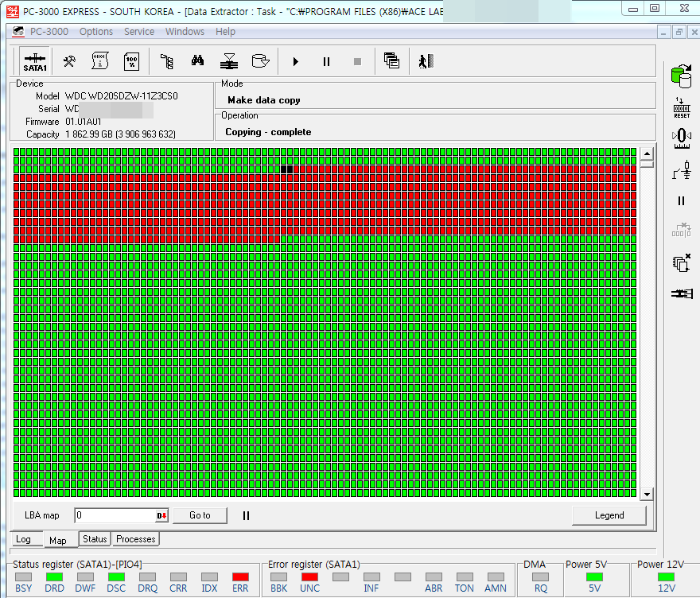Open the sector map build icon
The width and height of the screenshot is (700, 598).
[x=228, y=61]
